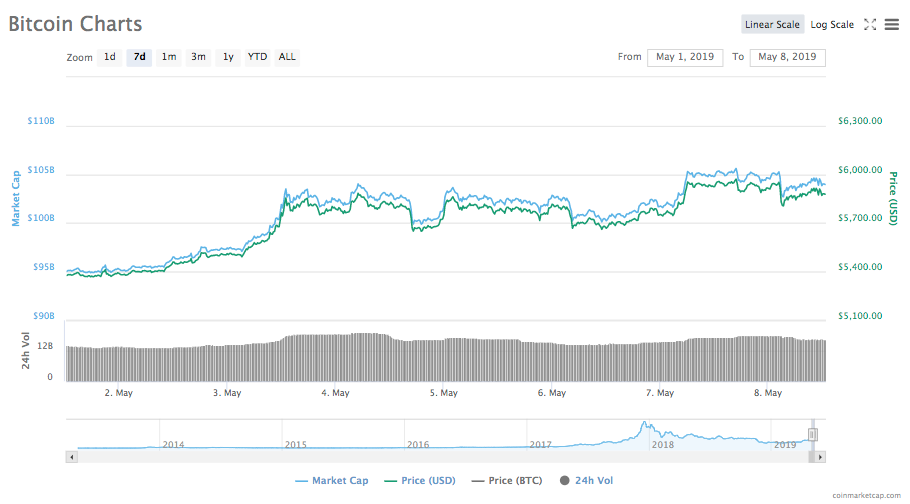Click the 8. May date axis label
910x504 pixels.
click(768, 393)
